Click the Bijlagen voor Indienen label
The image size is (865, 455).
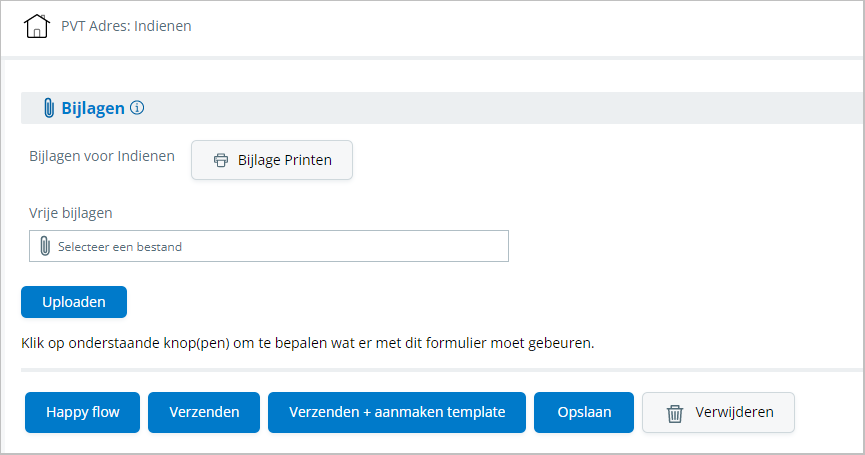[x=102, y=156]
